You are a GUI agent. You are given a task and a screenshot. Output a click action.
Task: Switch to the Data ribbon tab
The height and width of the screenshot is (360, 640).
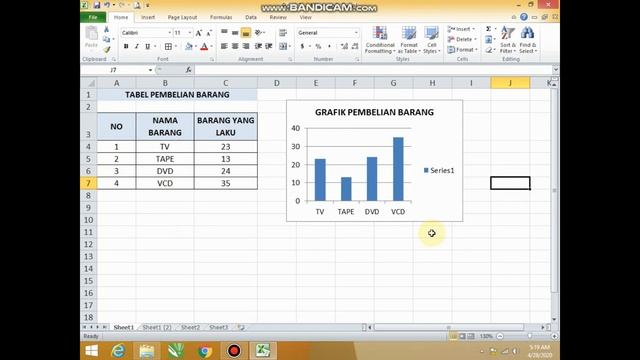point(251,17)
